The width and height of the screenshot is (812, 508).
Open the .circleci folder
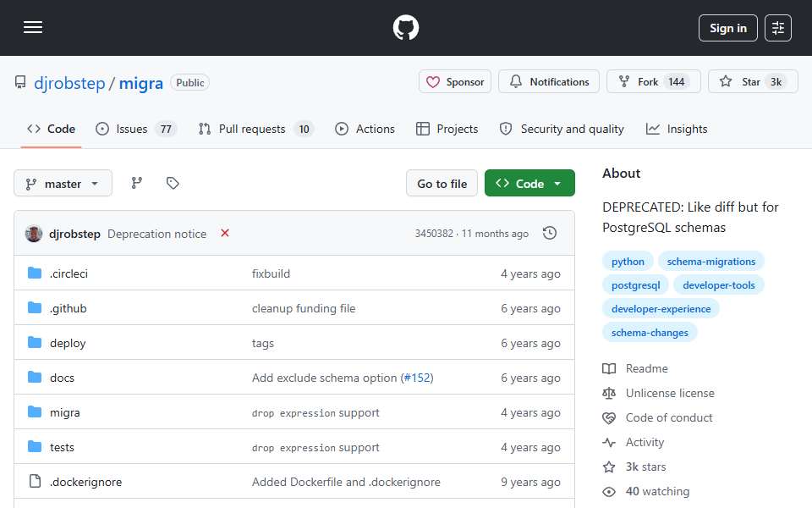[69, 273]
